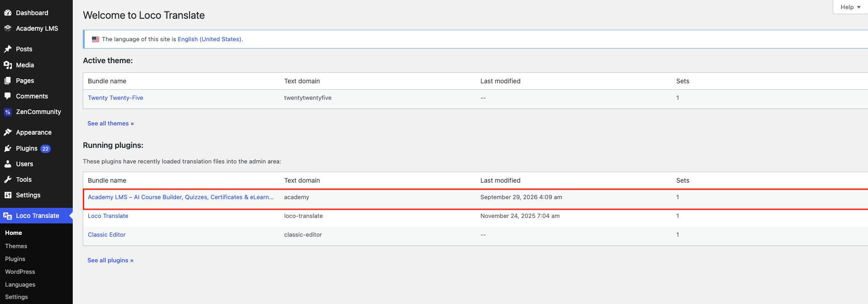
Task: Click the September 29, 2026 4:09 am date
Action: click(521, 197)
